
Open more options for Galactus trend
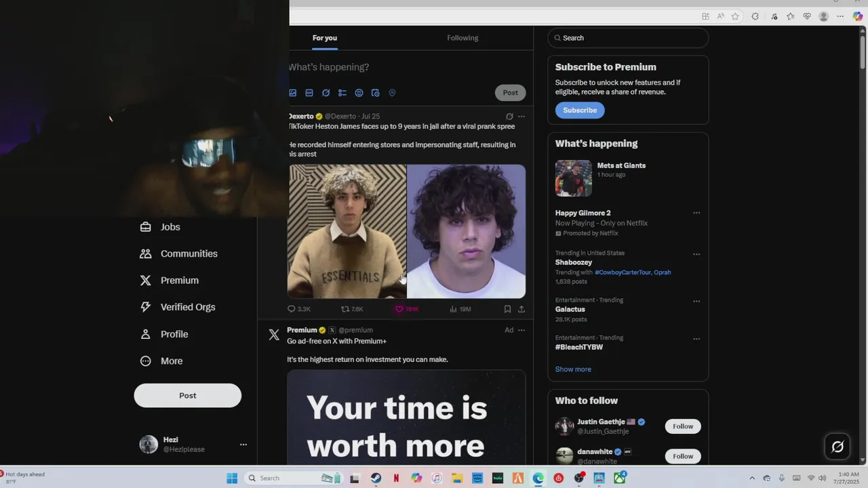coord(696,301)
